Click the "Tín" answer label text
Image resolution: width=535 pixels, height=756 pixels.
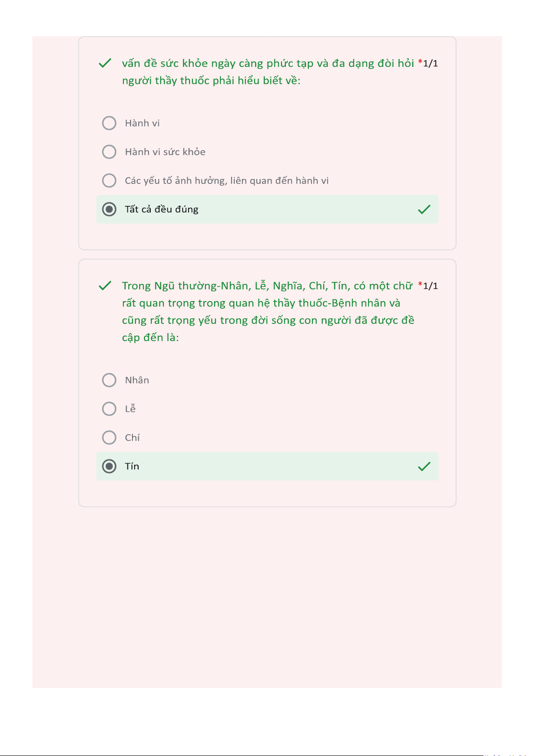click(x=132, y=467)
